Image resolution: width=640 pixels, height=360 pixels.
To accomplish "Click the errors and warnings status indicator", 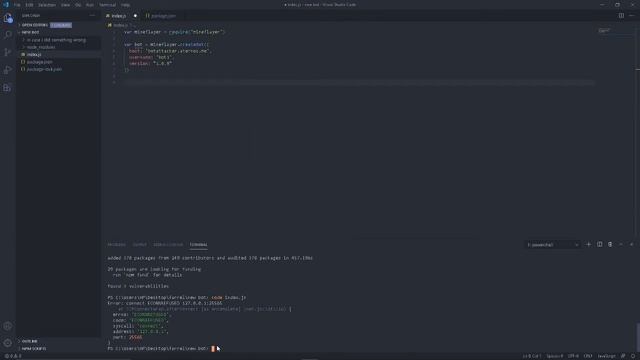I will click(13, 356).
